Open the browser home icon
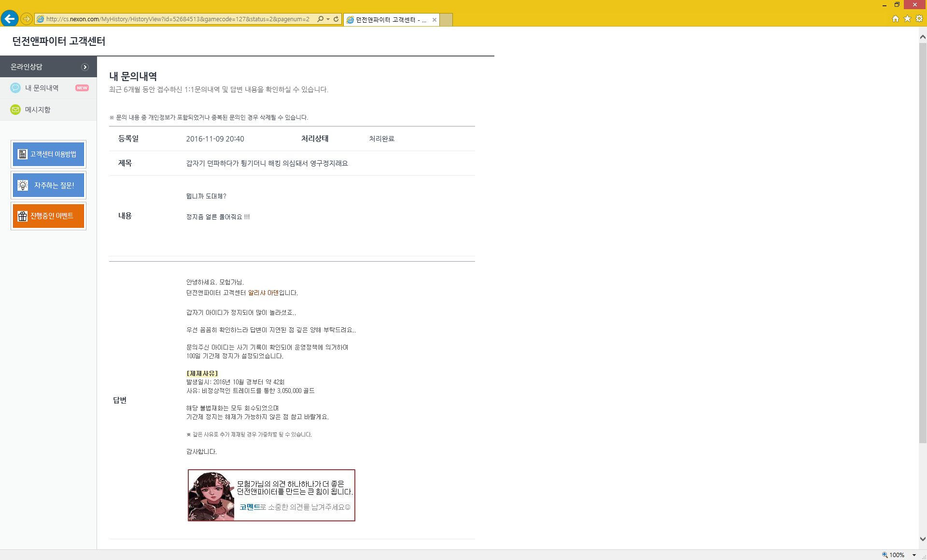 (896, 19)
